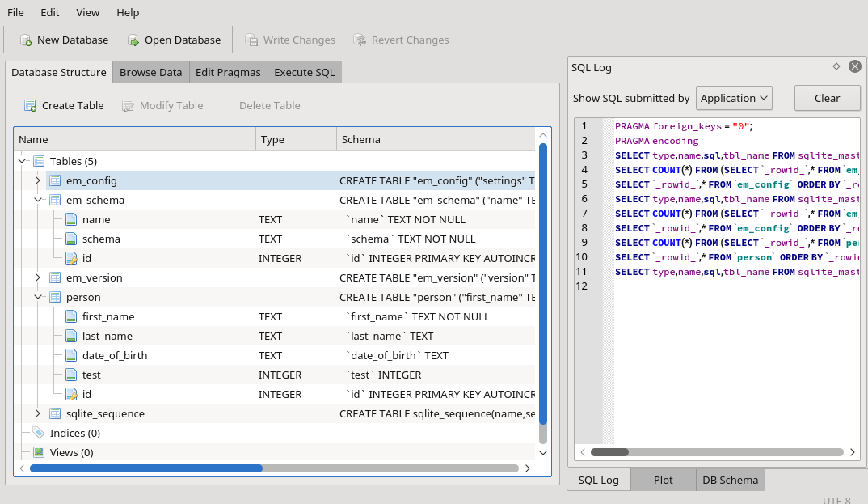The height and width of the screenshot is (504, 868).
Task: Expand the em_version table node
Action: point(38,277)
